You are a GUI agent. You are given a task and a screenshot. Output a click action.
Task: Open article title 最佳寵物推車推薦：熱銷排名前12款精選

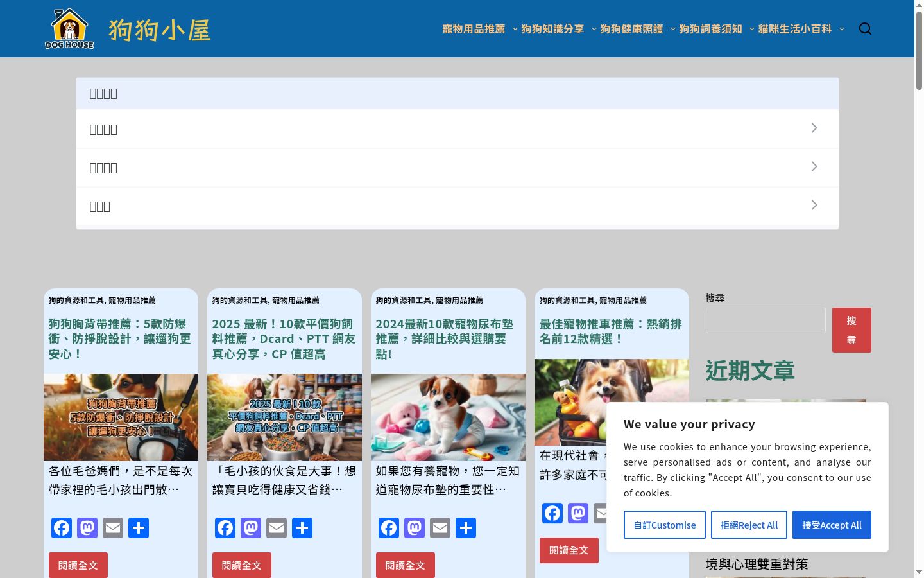(x=610, y=331)
